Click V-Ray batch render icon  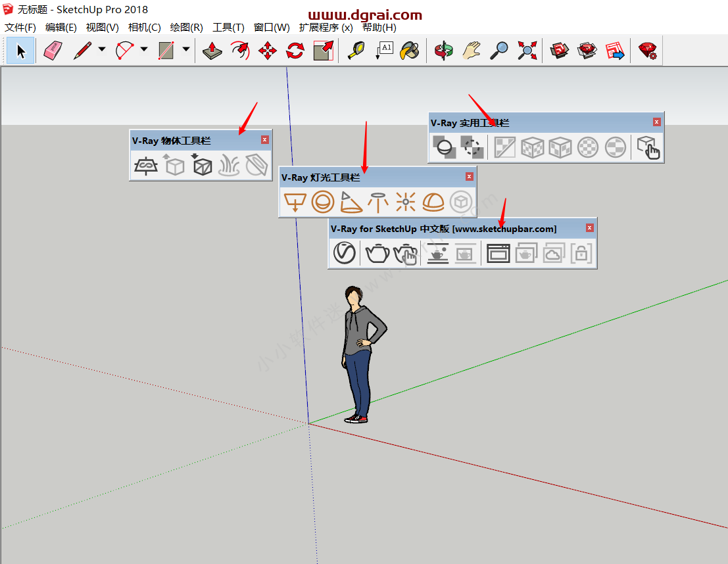click(526, 253)
